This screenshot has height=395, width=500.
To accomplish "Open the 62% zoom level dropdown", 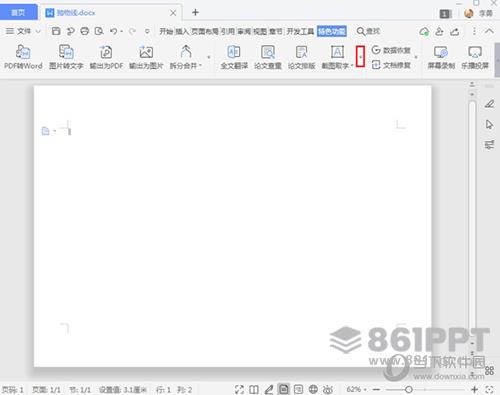I will pyautogui.click(x=356, y=389).
